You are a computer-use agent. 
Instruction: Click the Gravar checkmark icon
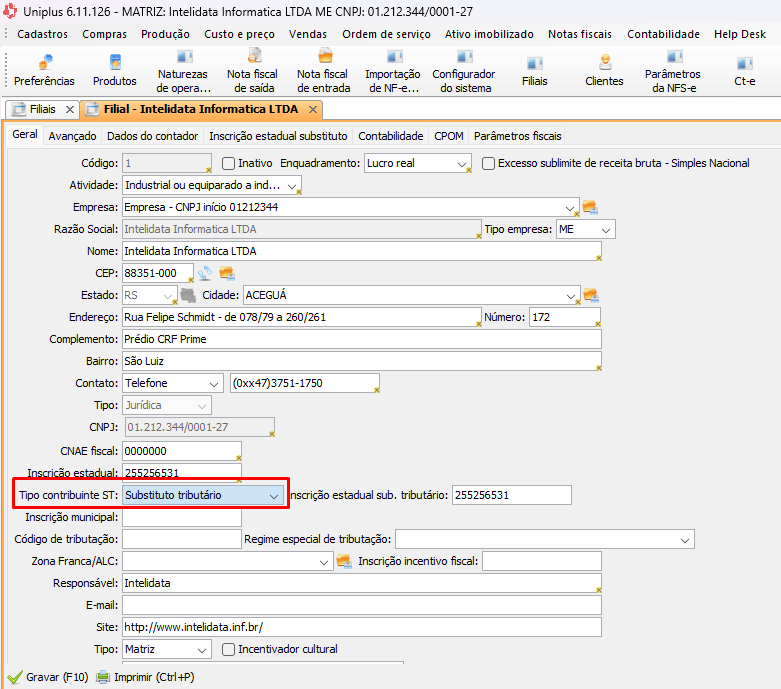15,677
